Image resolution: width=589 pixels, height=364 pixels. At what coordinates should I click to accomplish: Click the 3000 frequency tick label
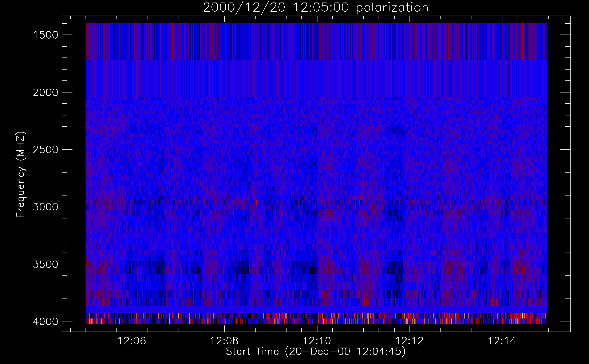(46, 207)
